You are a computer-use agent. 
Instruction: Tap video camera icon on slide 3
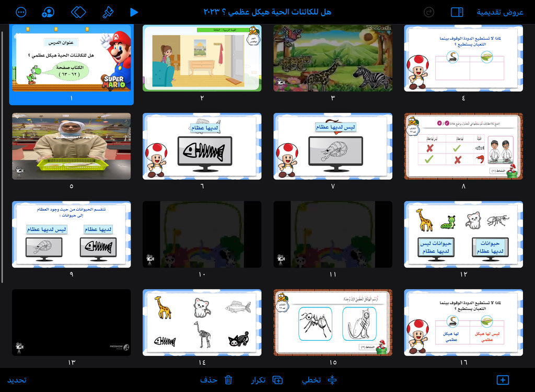281,83
